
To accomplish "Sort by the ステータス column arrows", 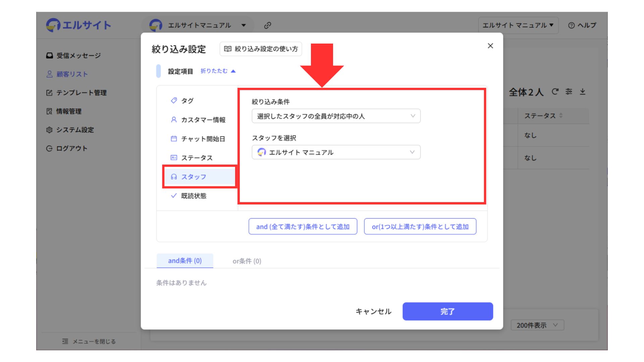I will point(561,116).
